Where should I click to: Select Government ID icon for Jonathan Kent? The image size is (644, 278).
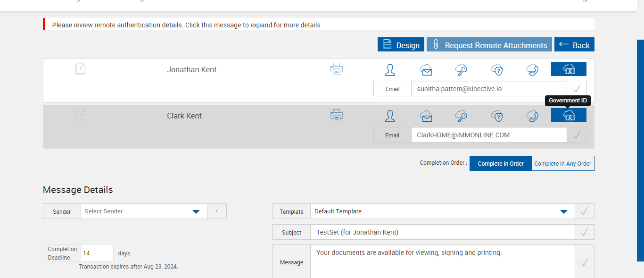[x=569, y=69]
